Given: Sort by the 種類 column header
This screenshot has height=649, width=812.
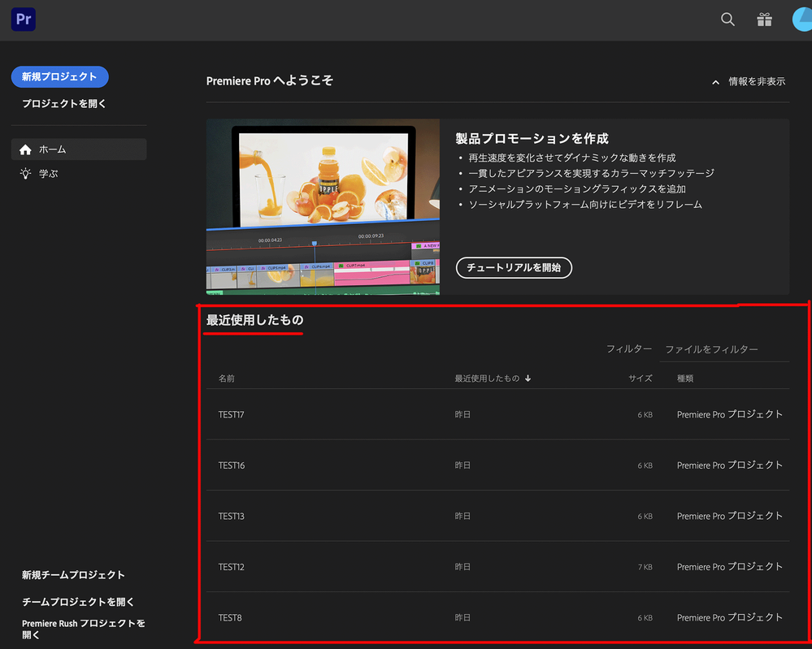Looking at the screenshot, I should 685,379.
